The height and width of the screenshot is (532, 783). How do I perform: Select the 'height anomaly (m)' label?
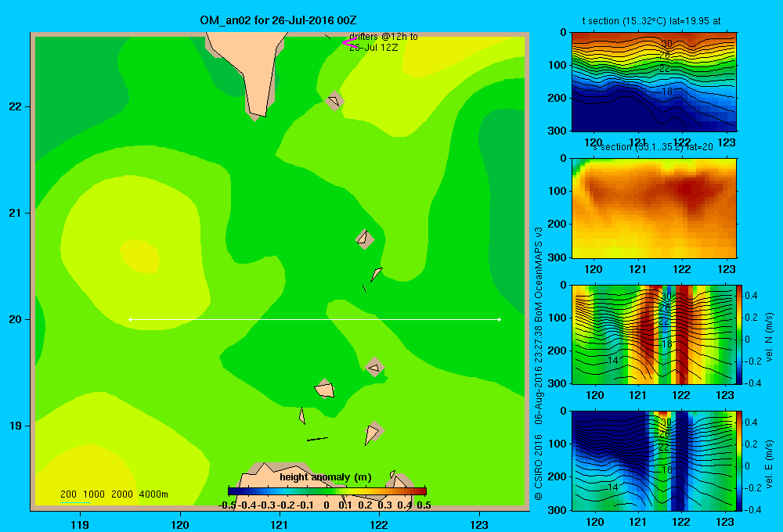[326, 477]
